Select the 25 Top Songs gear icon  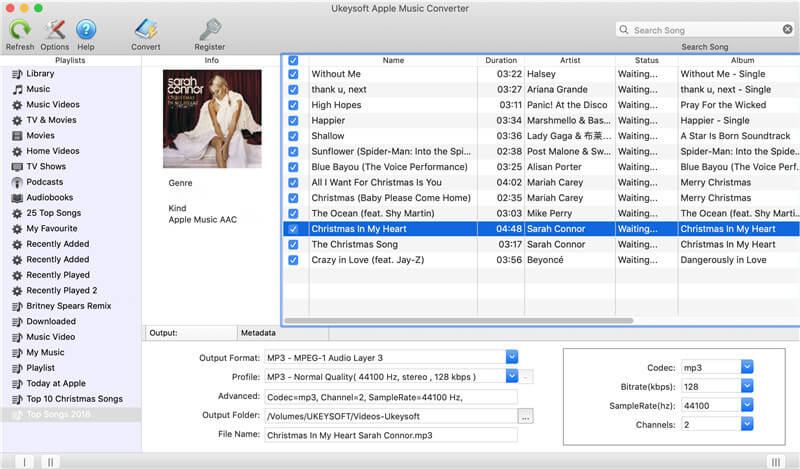coord(17,213)
